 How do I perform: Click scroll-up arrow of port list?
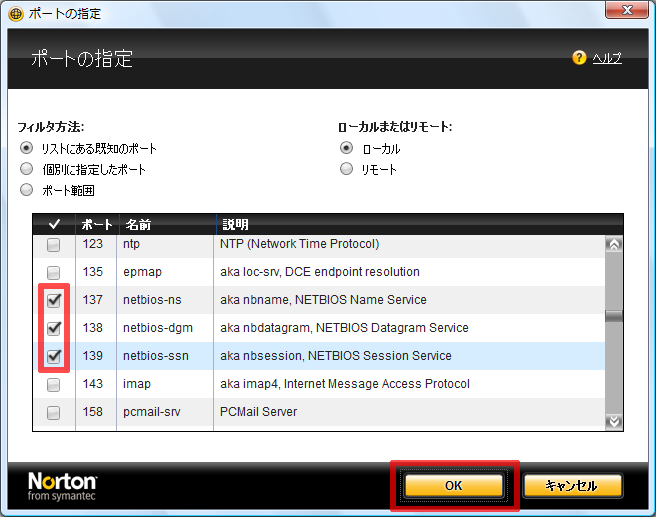click(614, 243)
